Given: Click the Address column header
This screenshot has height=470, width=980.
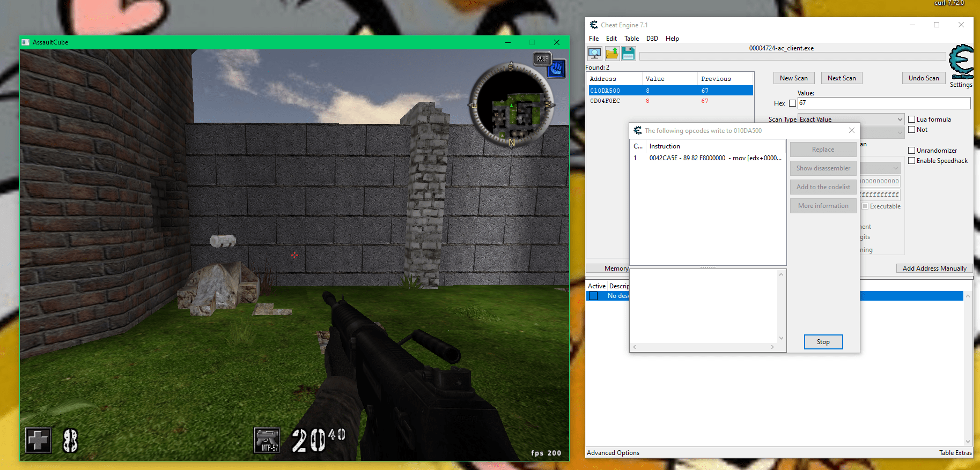Looking at the screenshot, I should coord(615,79).
